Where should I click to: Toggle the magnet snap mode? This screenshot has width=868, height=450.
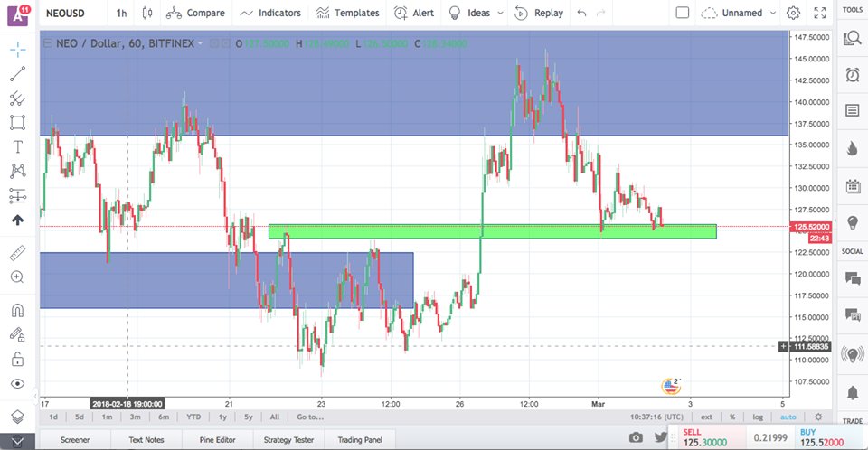[18, 310]
